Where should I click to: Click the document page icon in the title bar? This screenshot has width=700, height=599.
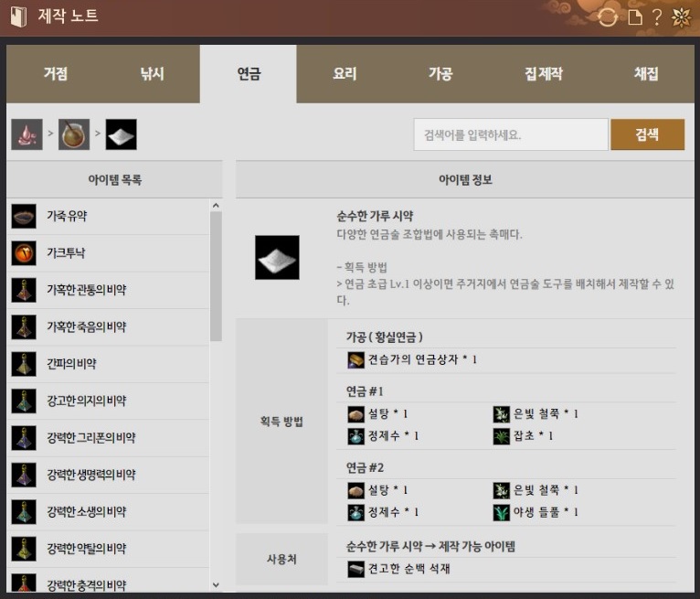click(x=635, y=17)
